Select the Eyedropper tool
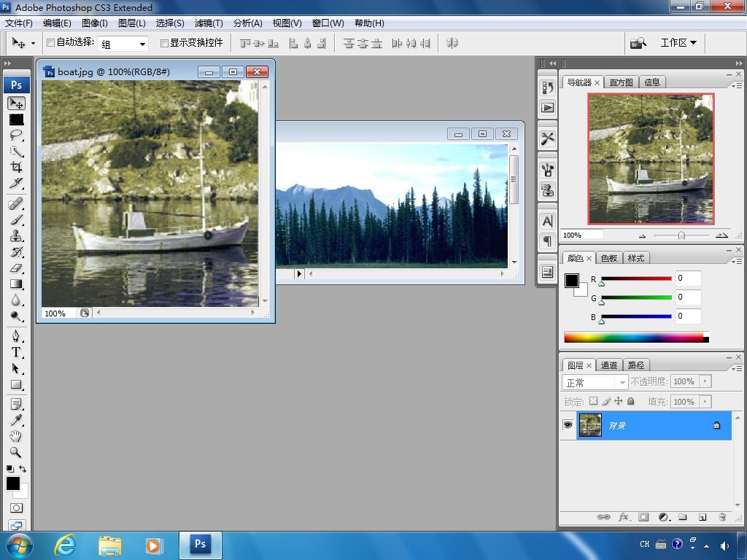This screenshot has height=560, width=747. [16, 420]
